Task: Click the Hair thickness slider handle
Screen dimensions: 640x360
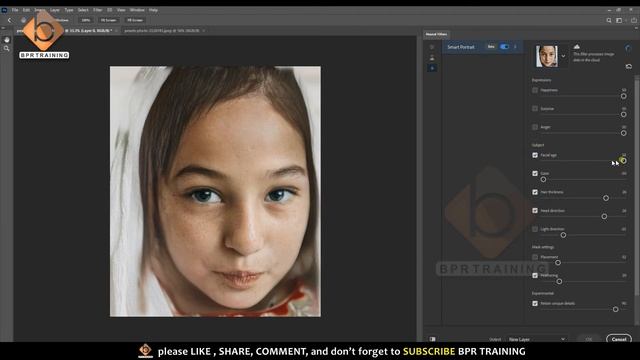Action: point(606,198)
